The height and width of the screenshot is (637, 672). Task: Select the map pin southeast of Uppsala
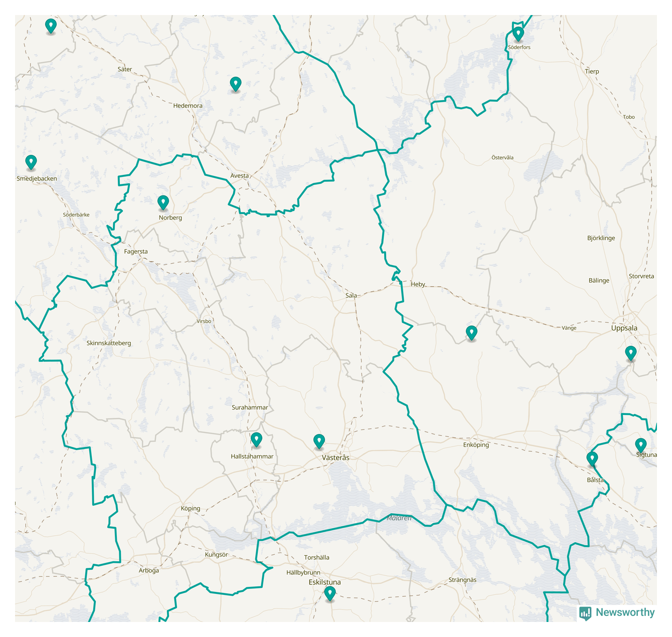[631, 353]
